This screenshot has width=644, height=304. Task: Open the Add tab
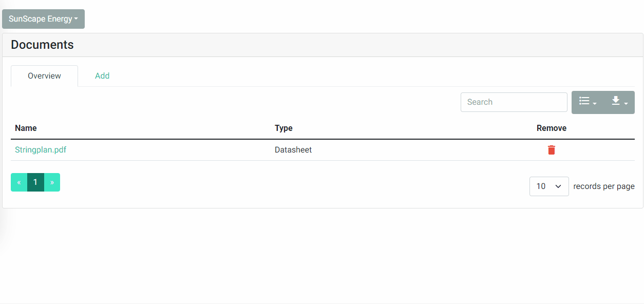[102, 76]
